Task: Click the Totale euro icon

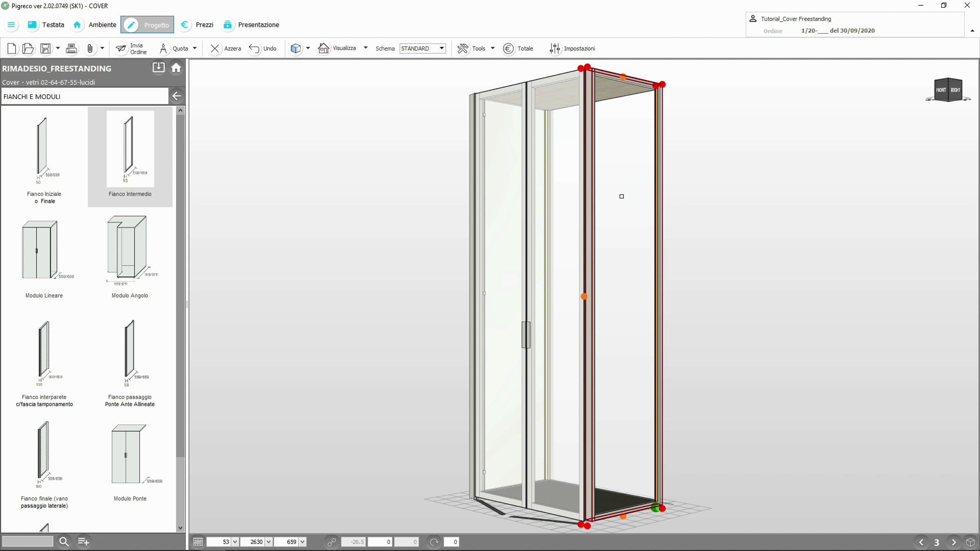Action: tap(508, 49)
